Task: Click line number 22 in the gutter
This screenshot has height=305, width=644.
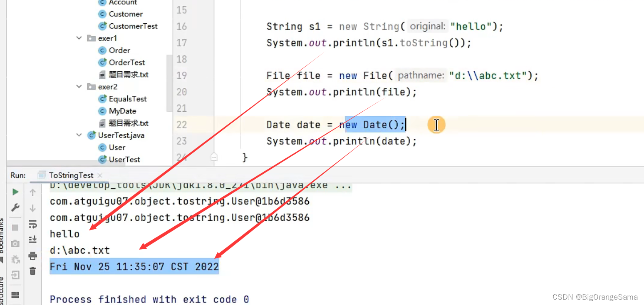Action: (182, 125)
